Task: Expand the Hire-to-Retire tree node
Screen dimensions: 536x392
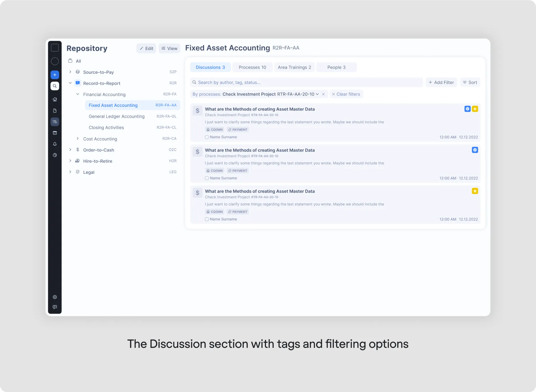Action: (70, 161)
